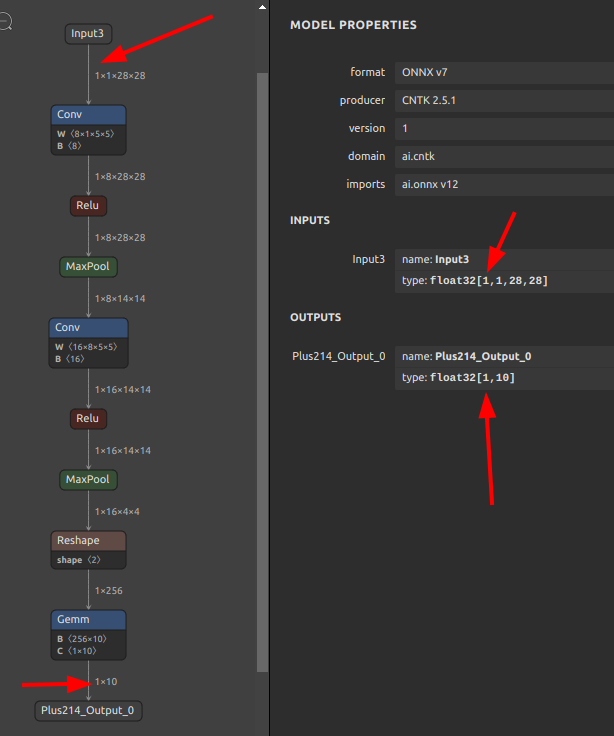Click the MaxPool node above 1×16×4×4
The width and height of the screenshot is (614, 736).
[x=88, y=479]
